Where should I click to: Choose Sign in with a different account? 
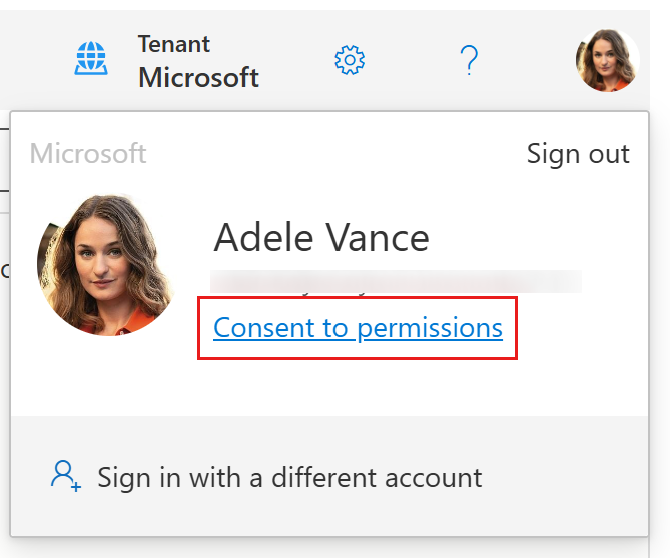click(x=290, y=477)
